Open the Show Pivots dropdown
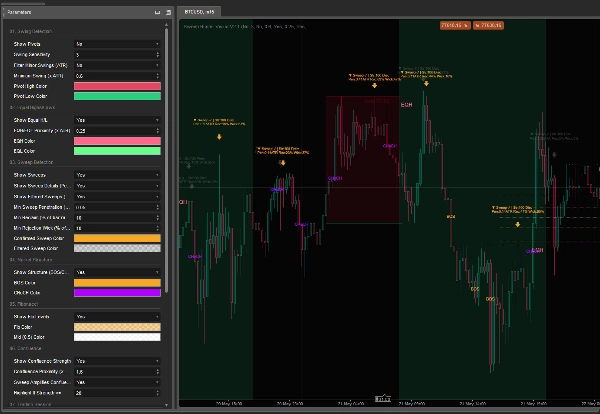 tap(117, 44)
